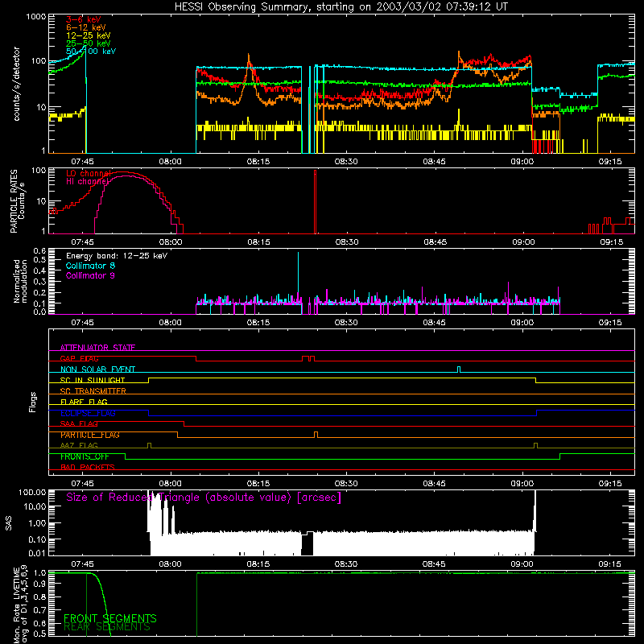
Task: Click the 'Flags' axis label
Action: click(32, 402)
